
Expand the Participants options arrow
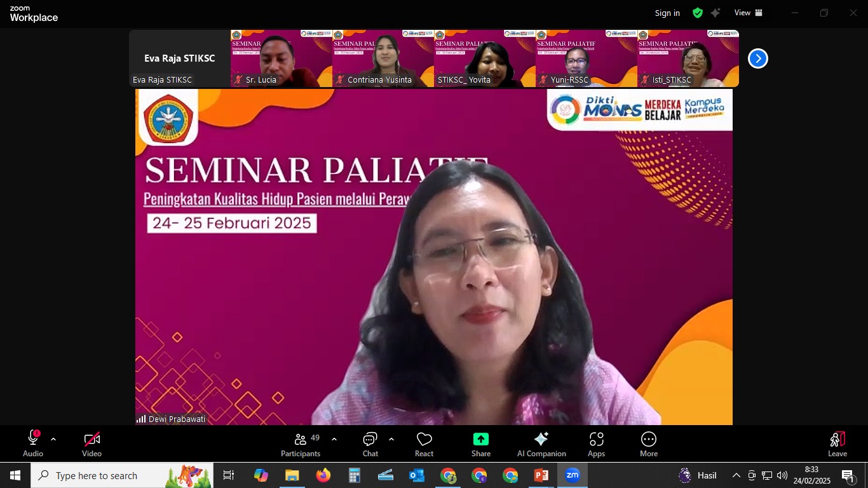(x=334, y=439)
